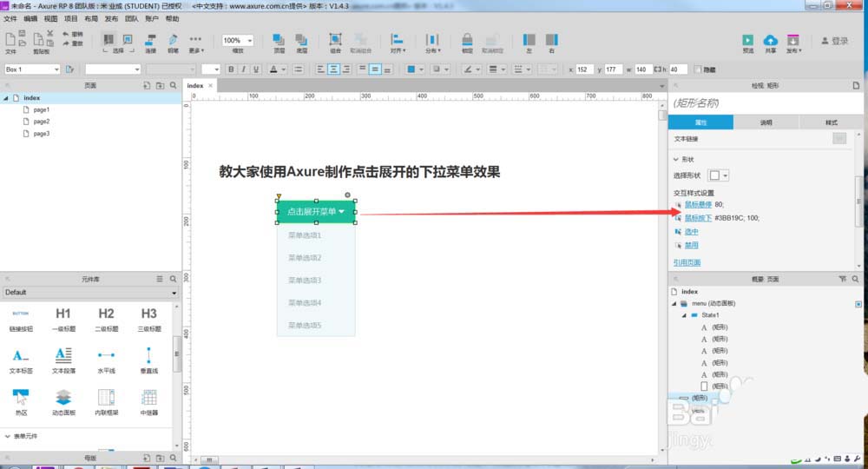Switch to the Style (样式) tab
This screenshot has height=469, width=868.
pos(831,122)
